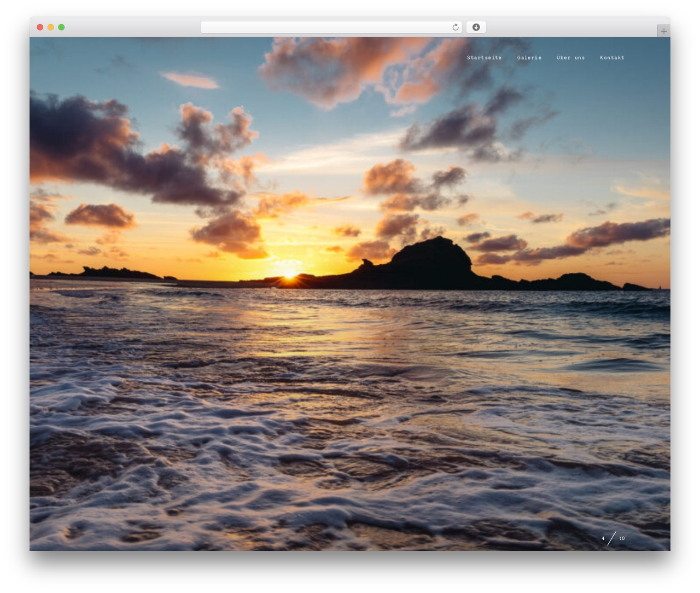Close the browser window with the red button

pos(40,27)
